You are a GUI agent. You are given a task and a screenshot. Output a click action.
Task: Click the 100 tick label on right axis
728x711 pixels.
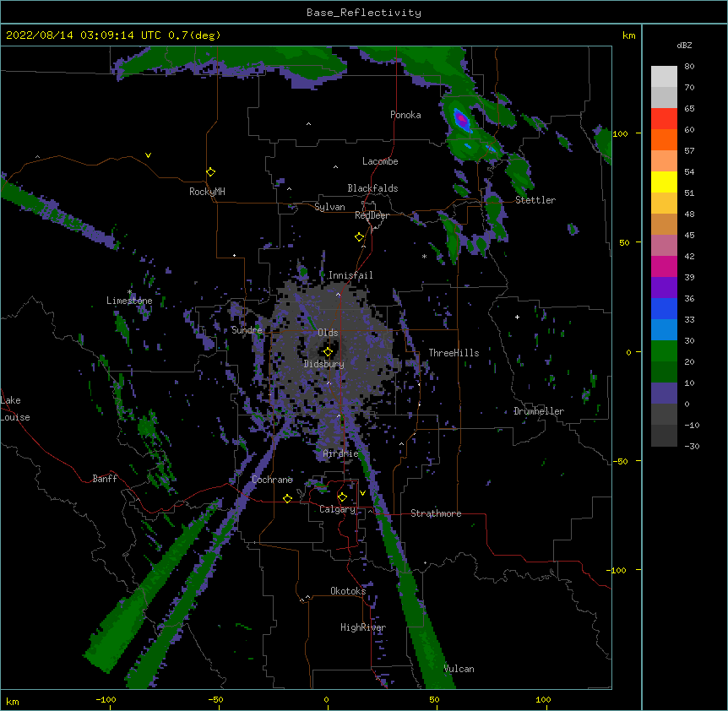[x=620, y=133]
